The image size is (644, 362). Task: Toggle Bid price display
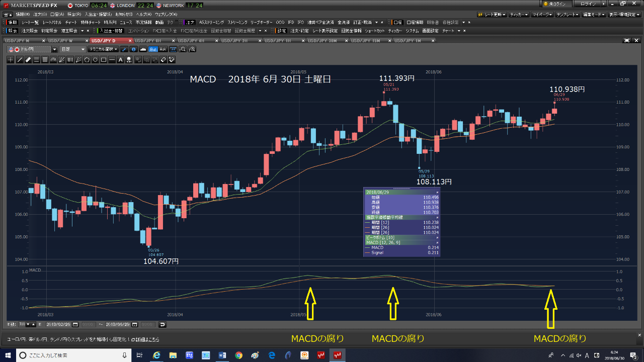coord(153,49)
